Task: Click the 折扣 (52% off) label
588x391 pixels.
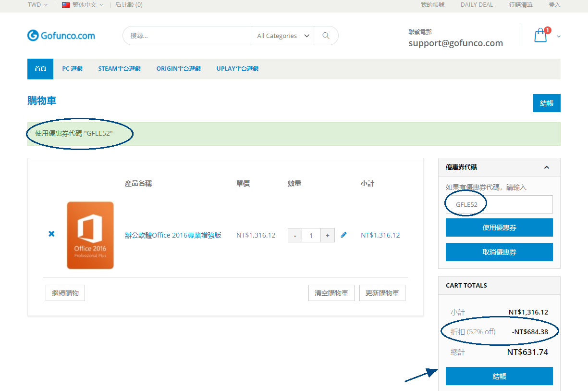Action: [473, 332]
